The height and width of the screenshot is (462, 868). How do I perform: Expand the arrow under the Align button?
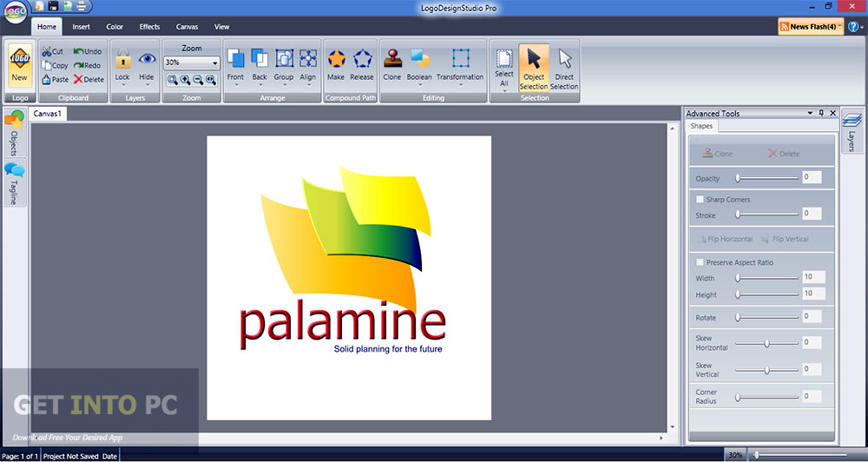click(308, 85)
